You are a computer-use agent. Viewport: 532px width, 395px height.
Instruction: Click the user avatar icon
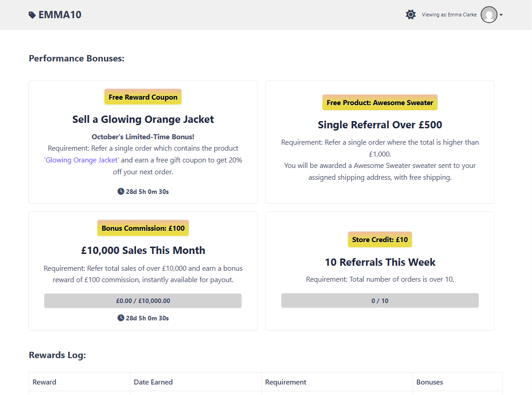[489, 15]
